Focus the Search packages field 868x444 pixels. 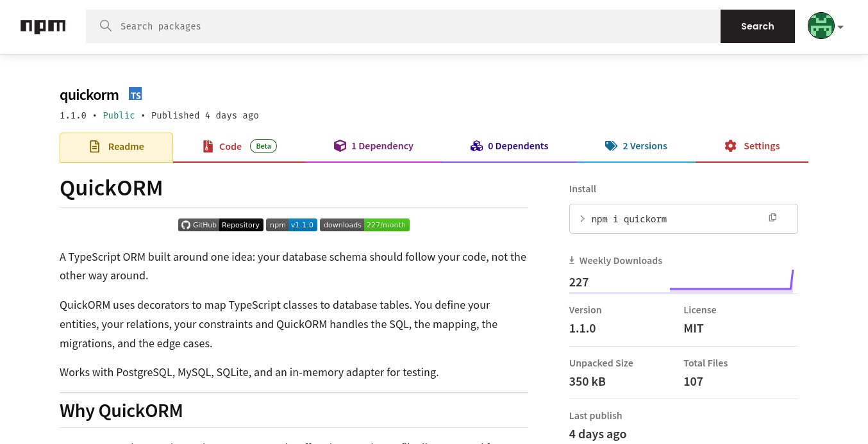pos(403,26)
